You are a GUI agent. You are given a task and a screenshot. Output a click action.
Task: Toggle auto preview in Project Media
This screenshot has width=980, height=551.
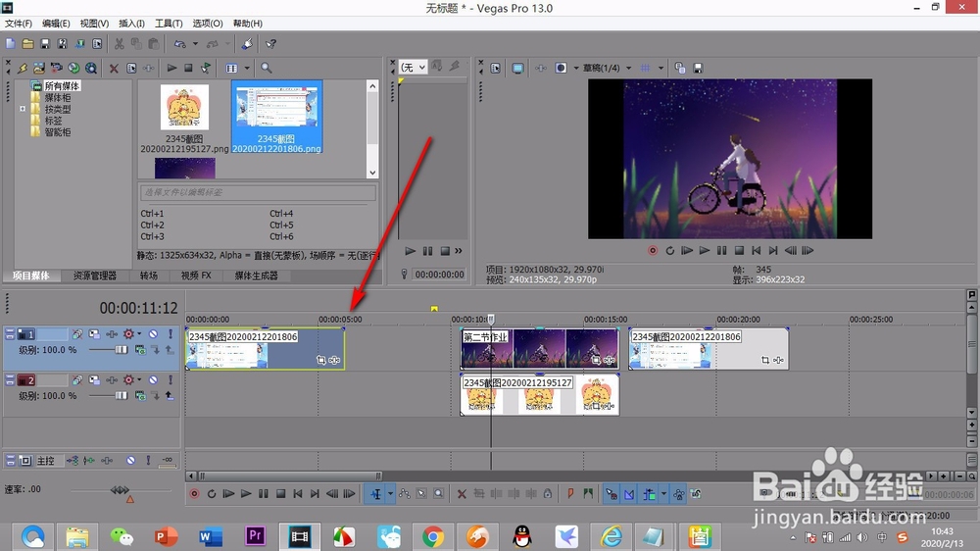coord(206,68)
